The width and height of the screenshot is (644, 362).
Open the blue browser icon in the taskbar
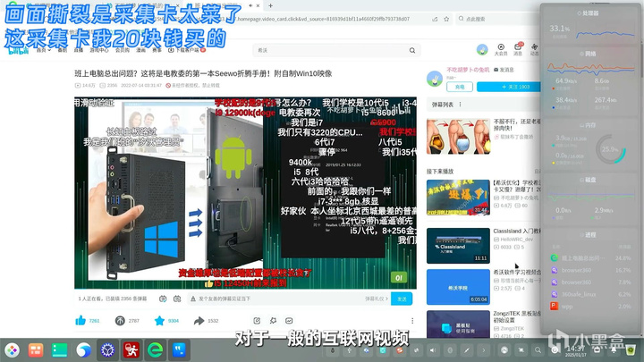[x=83, y=350]
